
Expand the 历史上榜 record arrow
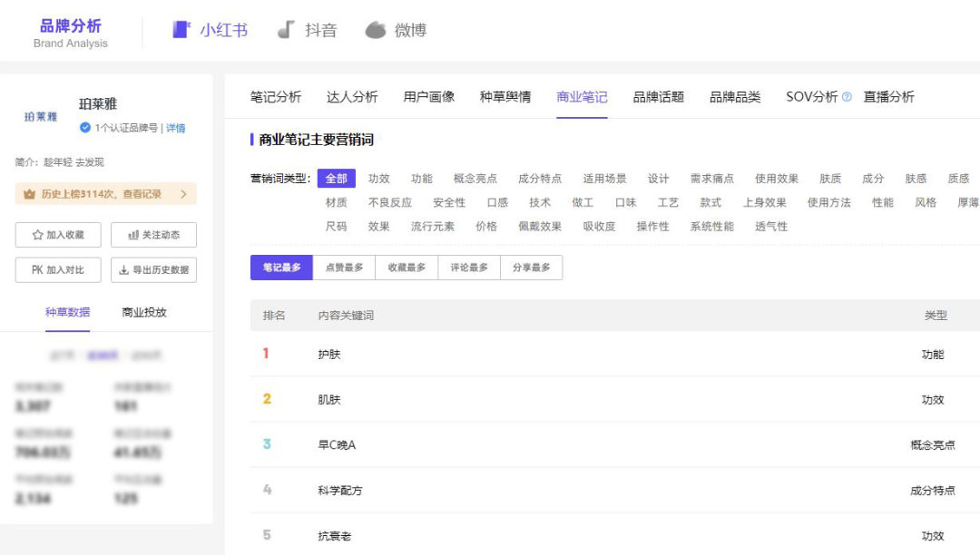(x=183, y=194)
